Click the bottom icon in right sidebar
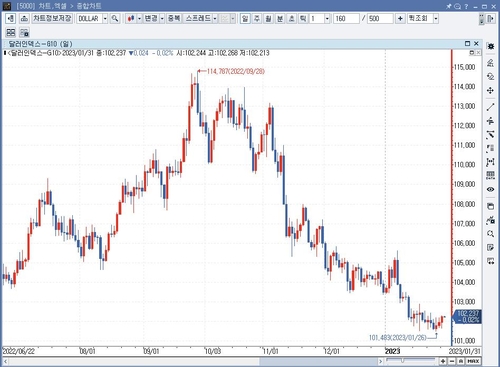 [x=490, y=261]
